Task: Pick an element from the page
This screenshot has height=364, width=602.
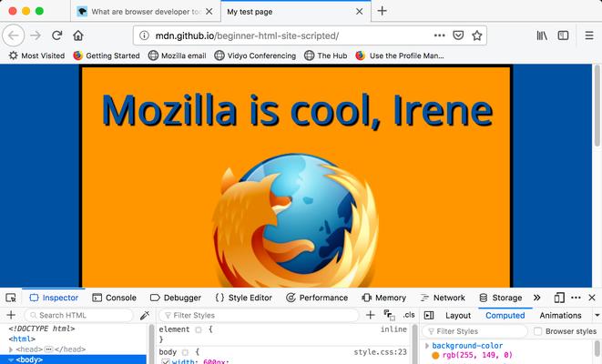Action: click(x=11, y=298)
